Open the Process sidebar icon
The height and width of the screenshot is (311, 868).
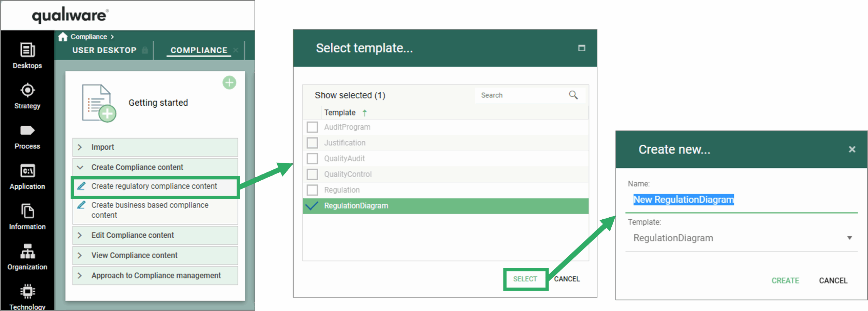(x=27, y=131)
